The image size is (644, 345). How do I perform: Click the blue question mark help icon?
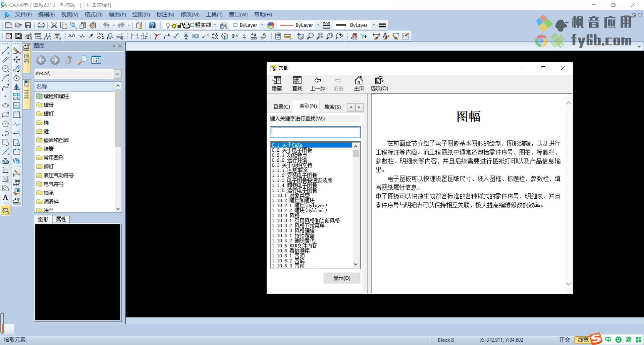coord(152,25)
